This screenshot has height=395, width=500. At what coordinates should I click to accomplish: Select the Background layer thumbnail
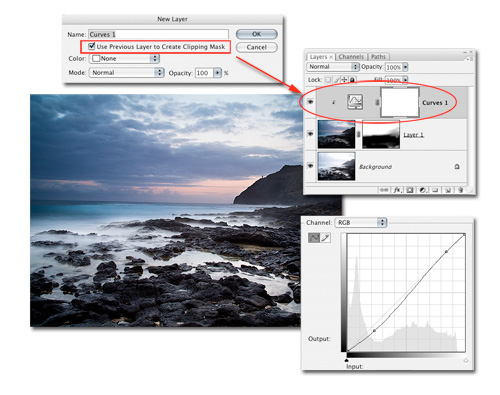[336, 166]
